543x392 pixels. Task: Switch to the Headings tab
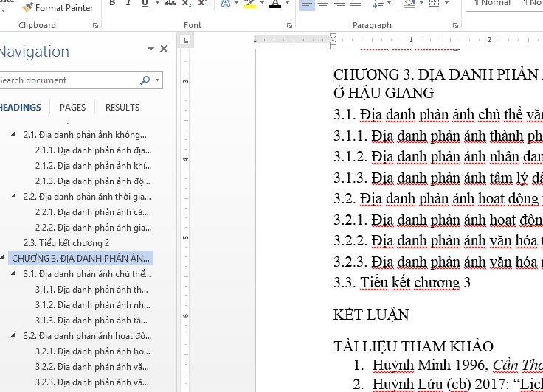(x=20, y=108)
